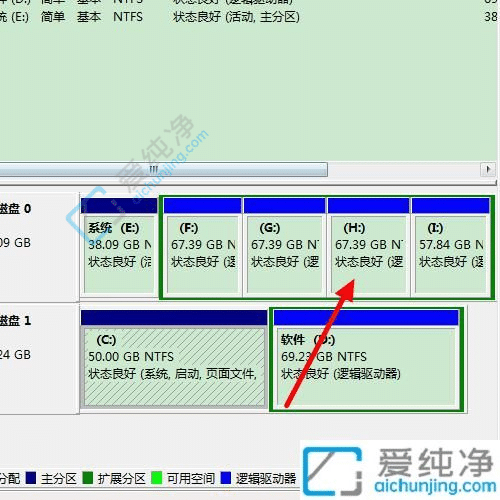Click the 主分区 dark blue legend swatch

31,478
